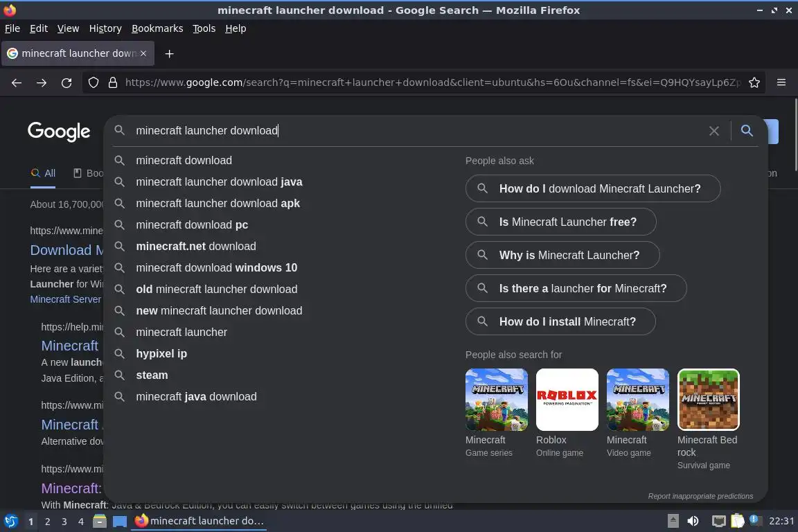Choose suggestion 'minecraft download'
The image size is (798, 532).
(184, 161)
